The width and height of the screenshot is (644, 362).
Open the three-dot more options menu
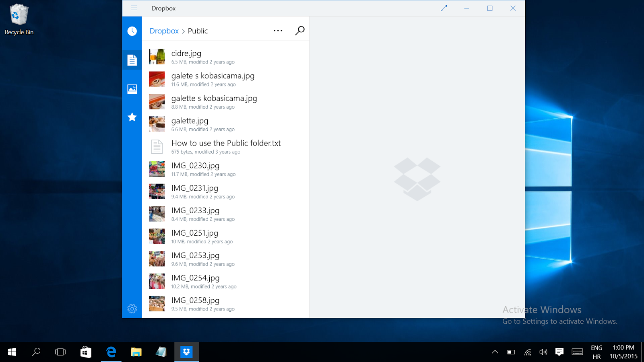[x=278, y=31]
